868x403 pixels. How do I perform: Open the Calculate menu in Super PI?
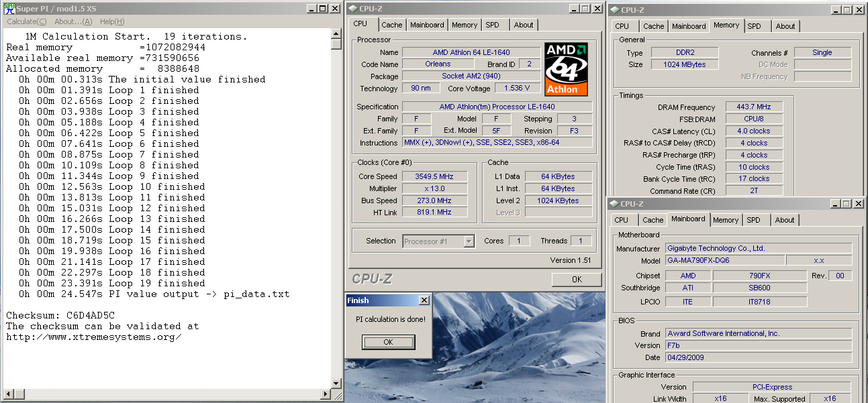pyautogui.click(x=26, y=21)
